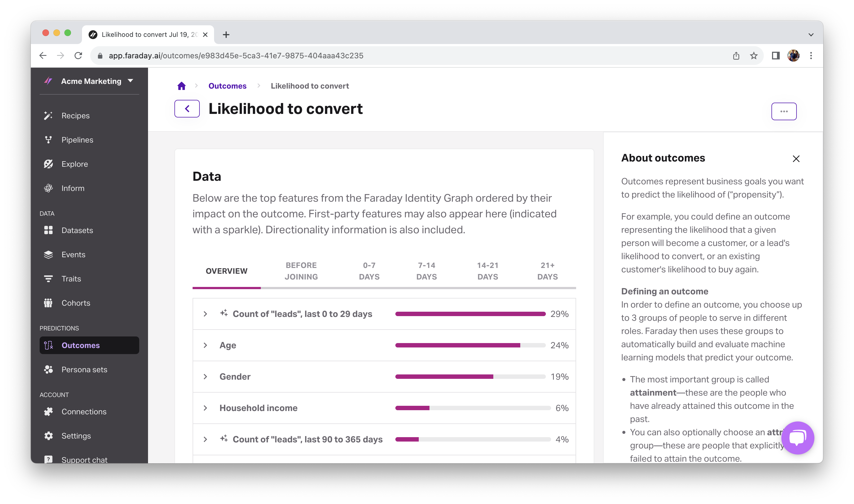Screen dimensions: 854x504
Task: Click the Outcomes breadcrumb link
Action: [227, 86]
